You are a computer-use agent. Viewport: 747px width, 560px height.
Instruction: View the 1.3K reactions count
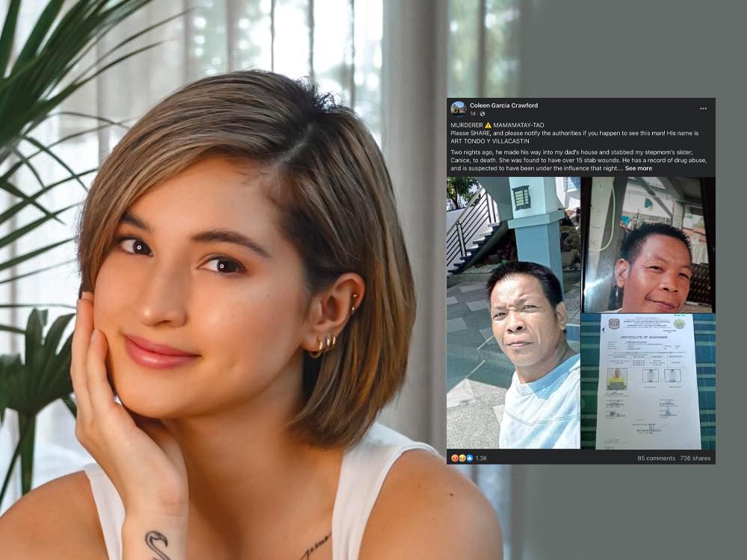[480, 458]
